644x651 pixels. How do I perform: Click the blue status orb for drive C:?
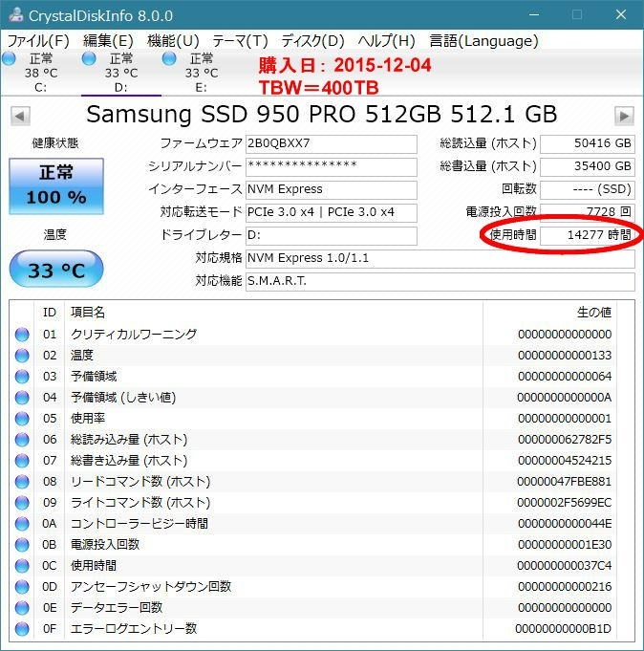(9, 58)
